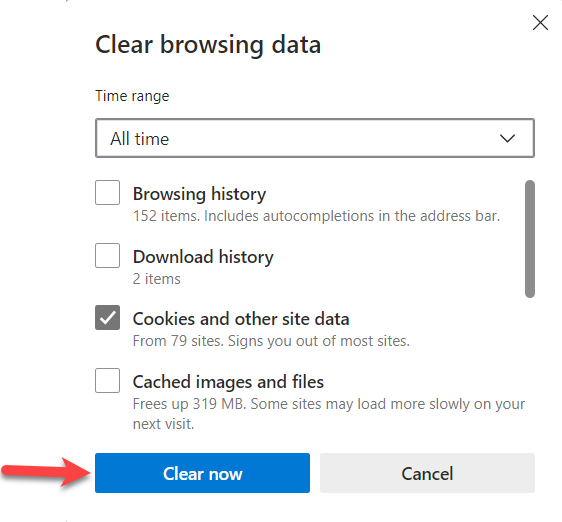
Task: Click the Frees up 319 MB description
Action: 329,414
